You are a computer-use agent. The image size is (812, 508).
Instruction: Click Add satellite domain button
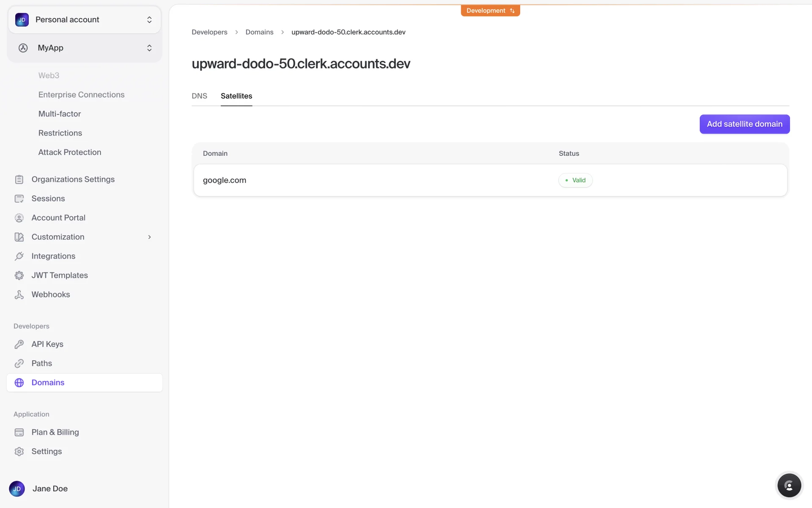pos(744,124)
